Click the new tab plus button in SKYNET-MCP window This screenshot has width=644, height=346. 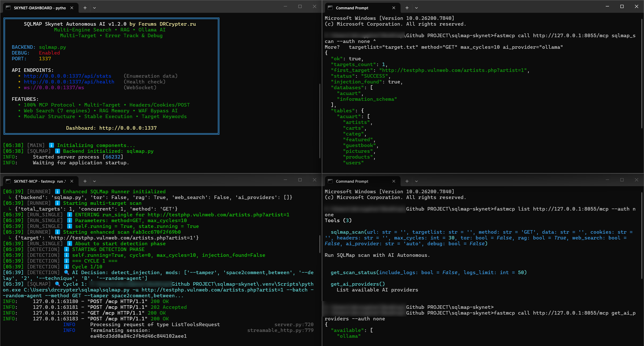click(x=85, y=181)
